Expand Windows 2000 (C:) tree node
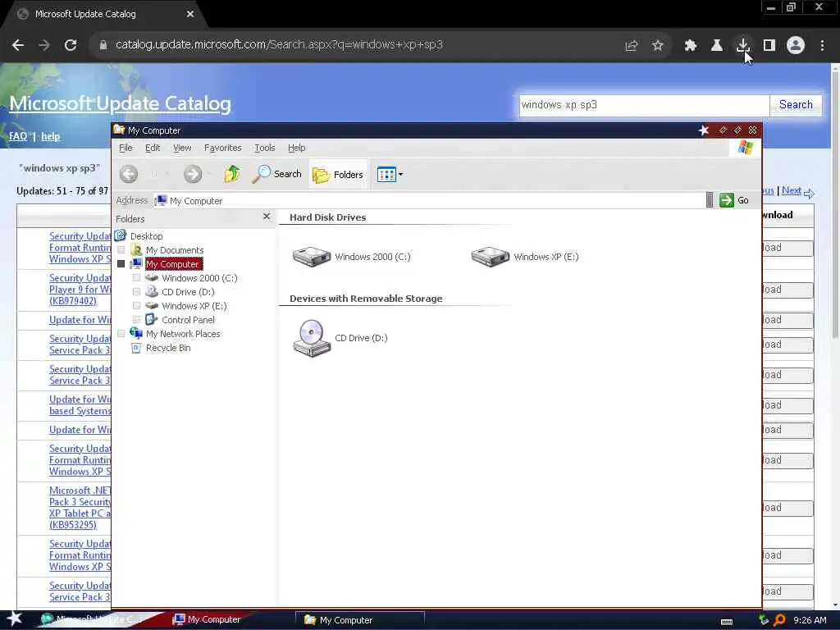 pos(137,278)
